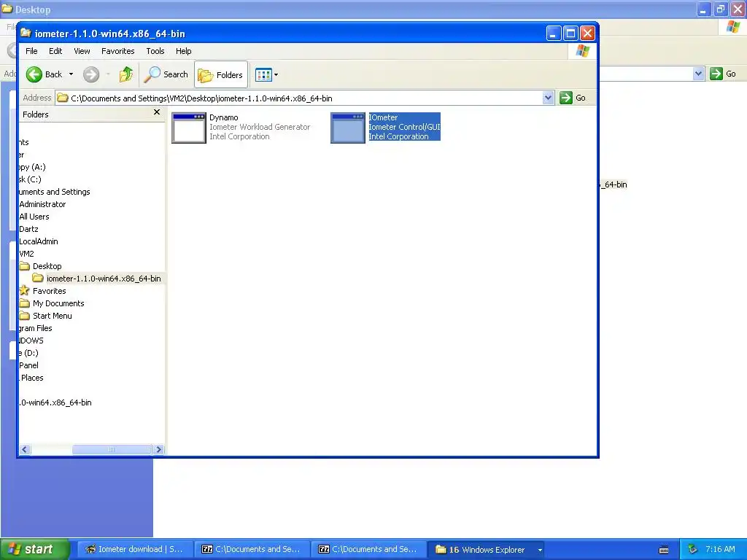Click the IOmeter file name label
Viewport: 747px width, 560px height.
click(383, 117)
